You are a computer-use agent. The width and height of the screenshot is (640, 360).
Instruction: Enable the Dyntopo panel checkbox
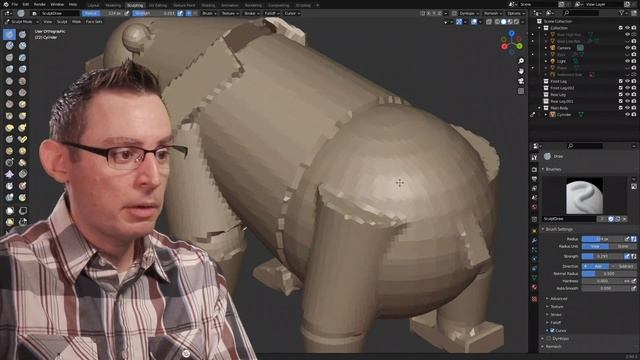click(549, 339)
